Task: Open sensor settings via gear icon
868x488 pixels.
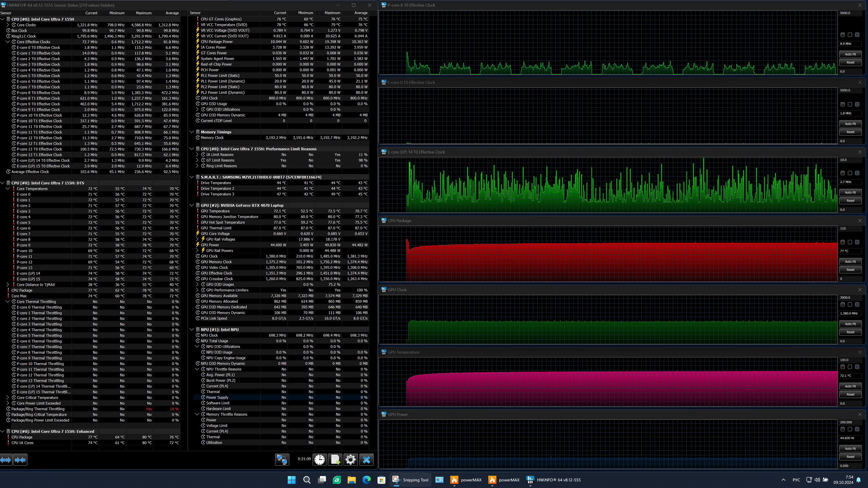Action: (350, 459)
